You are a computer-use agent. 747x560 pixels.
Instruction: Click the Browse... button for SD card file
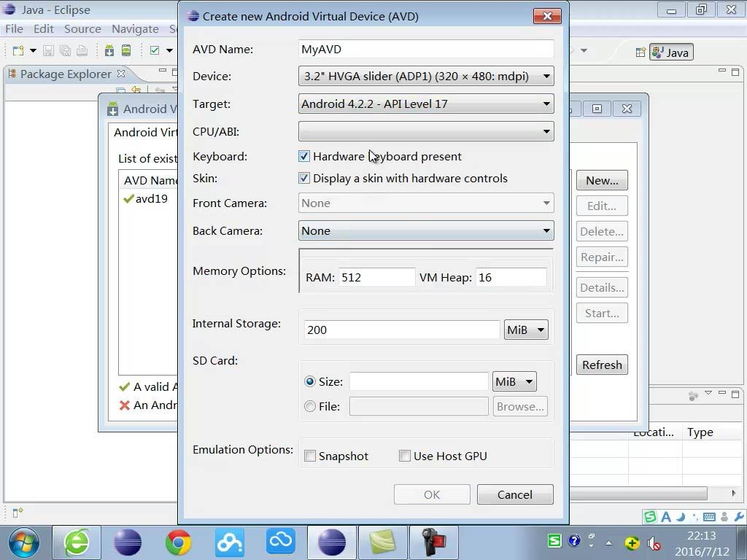(519, 406)
